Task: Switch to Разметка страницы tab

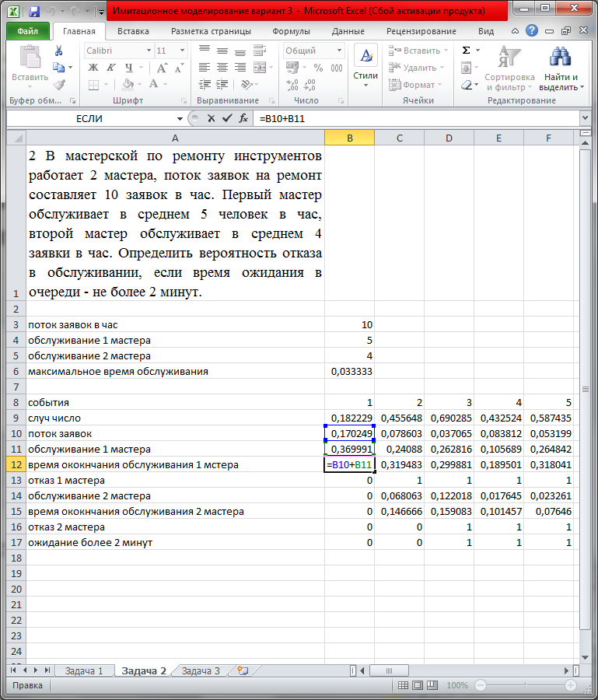Action: [x=211, y=31]
